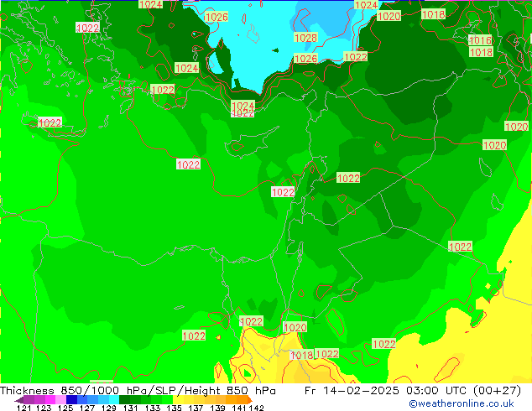The width and height of the screenshot is (532, 411).
Task: Click the orange arrow tip of legend
Action: click(x=250, y=400)
